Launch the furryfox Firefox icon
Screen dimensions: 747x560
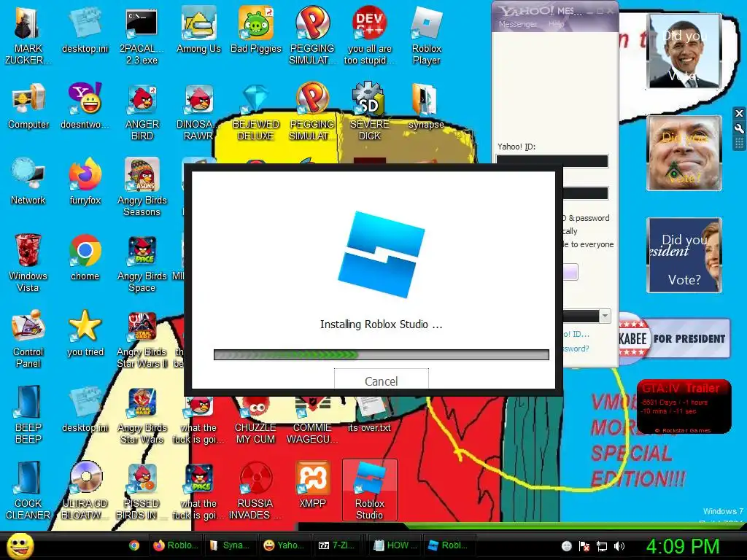click(x=85, y=182)
